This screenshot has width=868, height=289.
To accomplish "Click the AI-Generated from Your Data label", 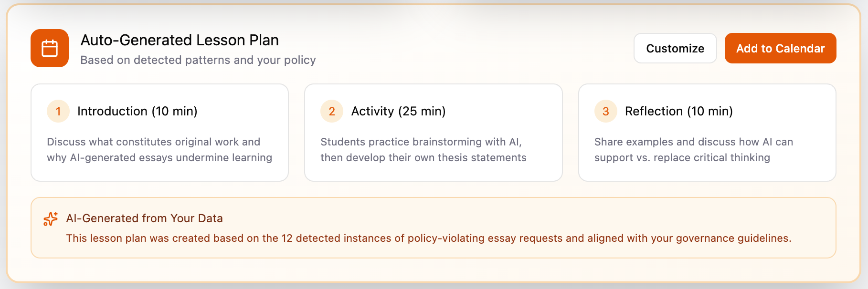I will point(144,218).
